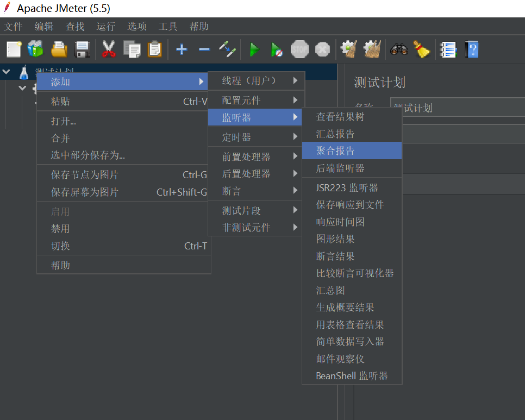Image resolution: width=525 pixels, height=420 pixels.
Task: Collapse the test plan tree root node
Action: [7, 71]
